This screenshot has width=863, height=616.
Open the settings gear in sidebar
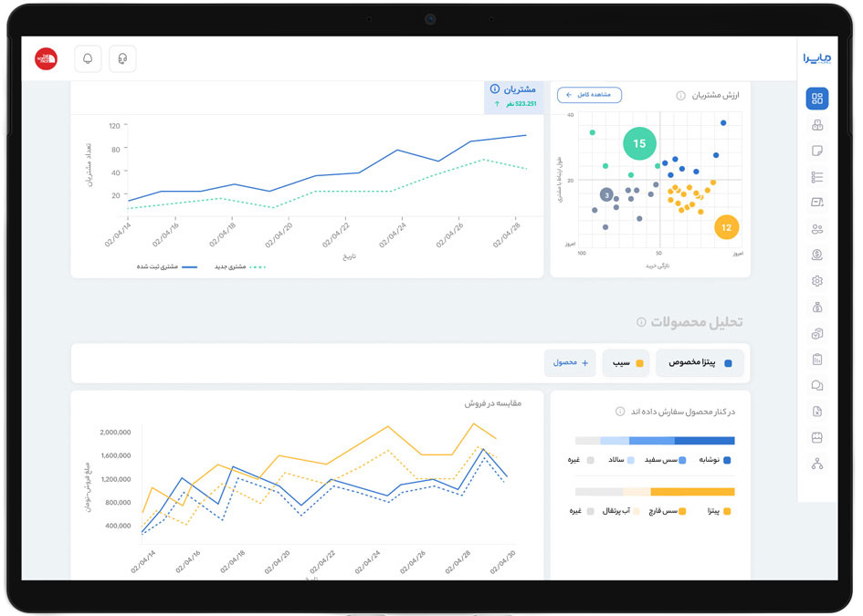pos(816,281)
